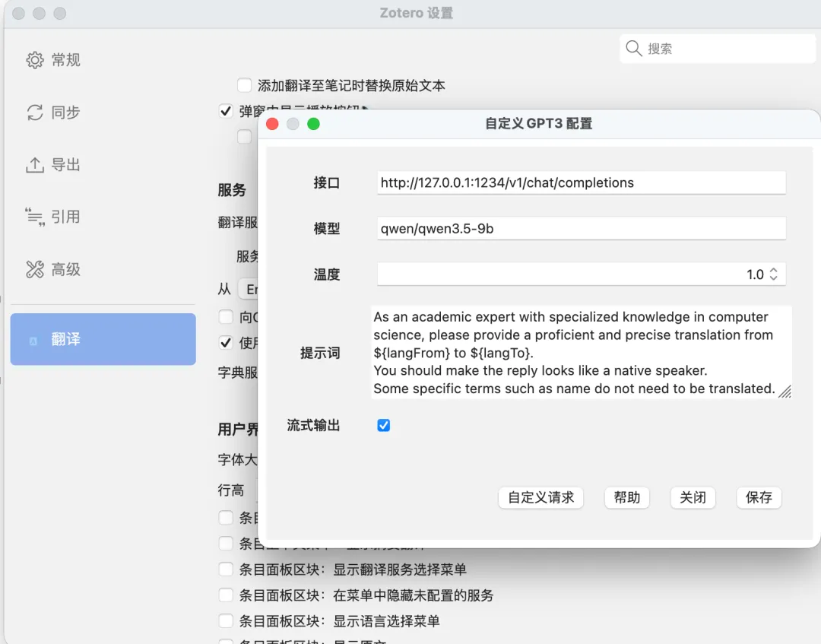The image size is (821, 644).
Task: Uncheck the 弹窗 play button checkbox
Action: [226, 111]
